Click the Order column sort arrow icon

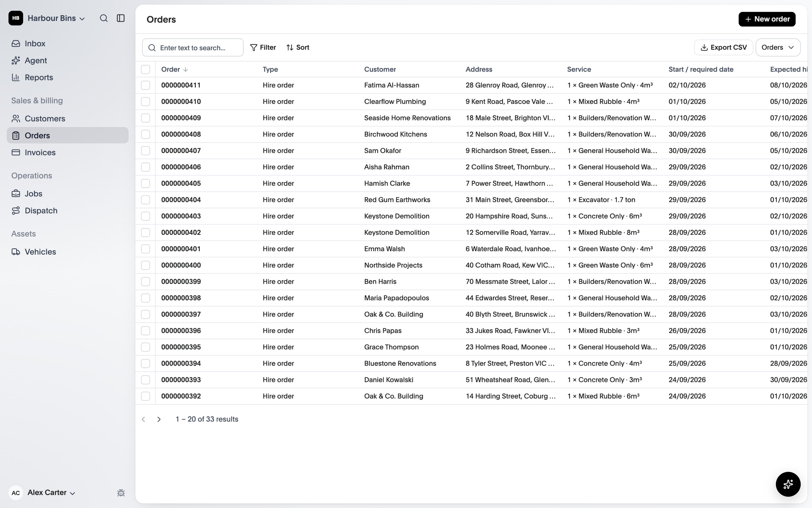[x=185, y=69]
